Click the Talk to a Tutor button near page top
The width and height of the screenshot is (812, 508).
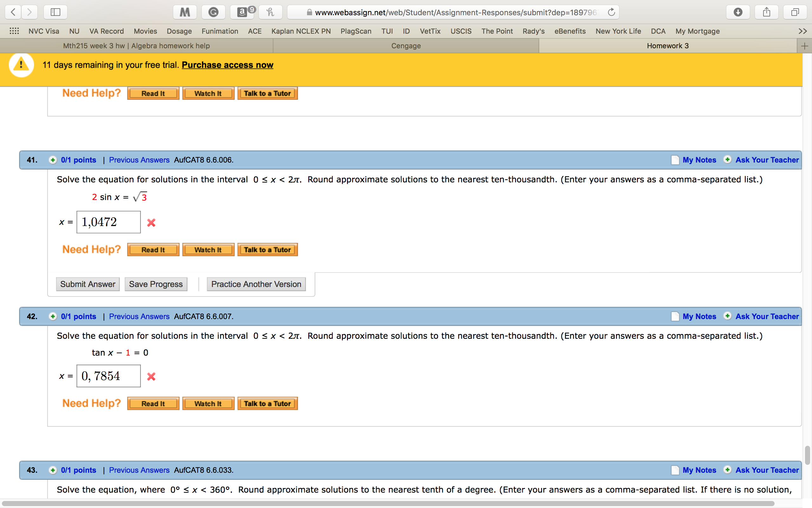coord(267,93)
